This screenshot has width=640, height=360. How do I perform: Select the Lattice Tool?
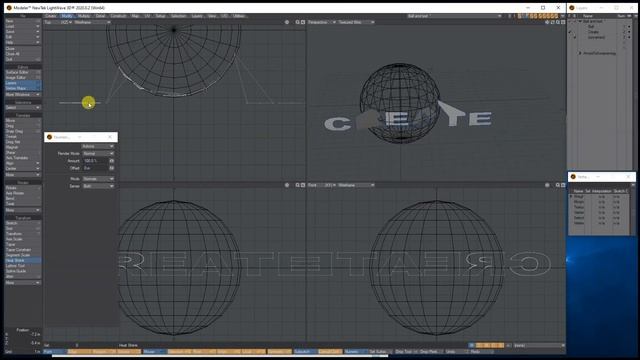click(23, 265)
